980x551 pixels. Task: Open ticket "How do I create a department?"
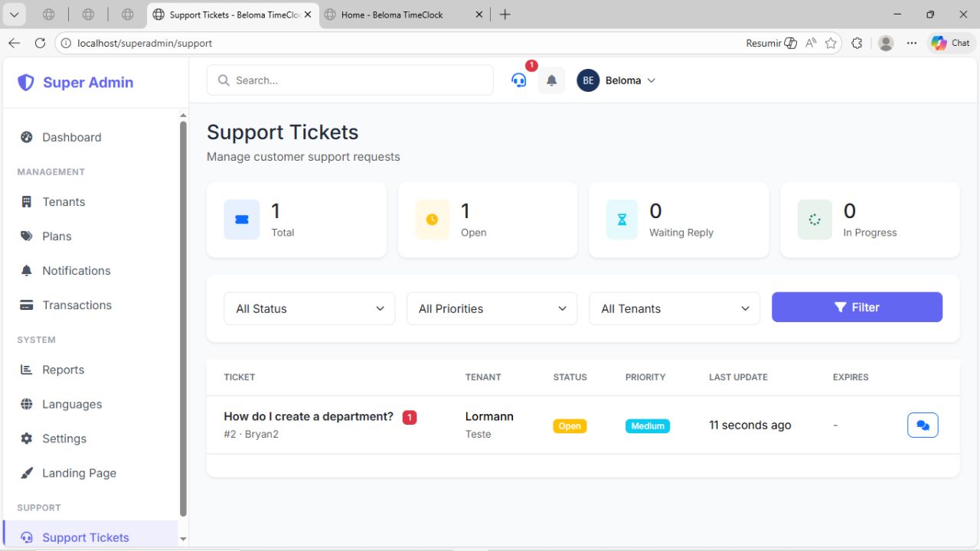(x=308, y=416)
